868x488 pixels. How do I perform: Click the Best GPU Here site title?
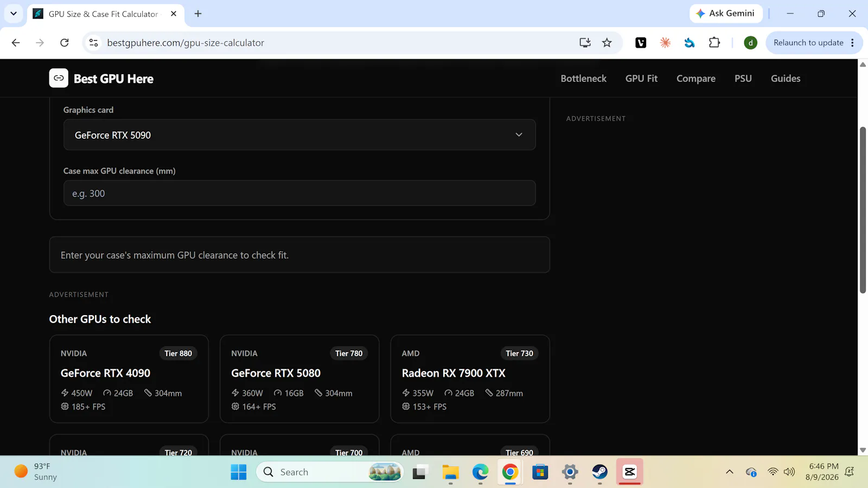click(113, 79)
